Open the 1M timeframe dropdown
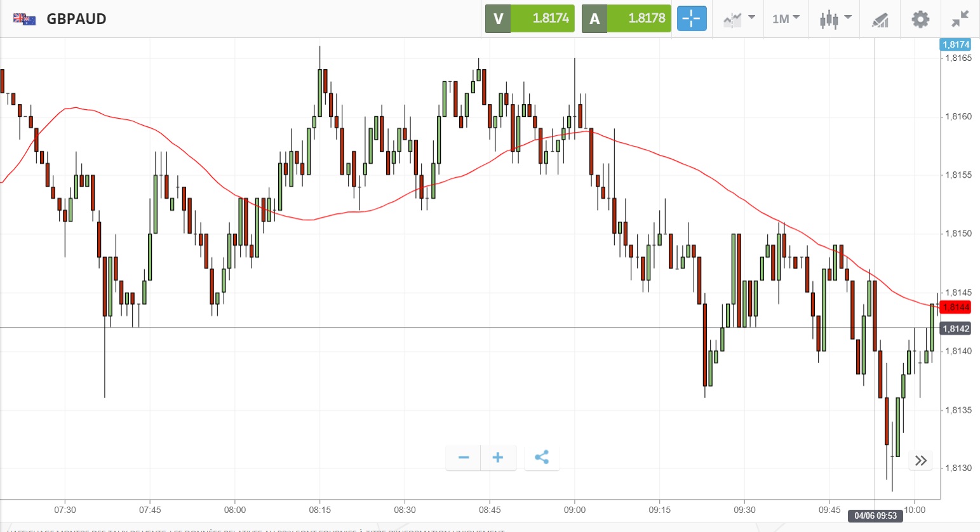The height and width of the screenshot is (532, 980). (x=786, y=19)
